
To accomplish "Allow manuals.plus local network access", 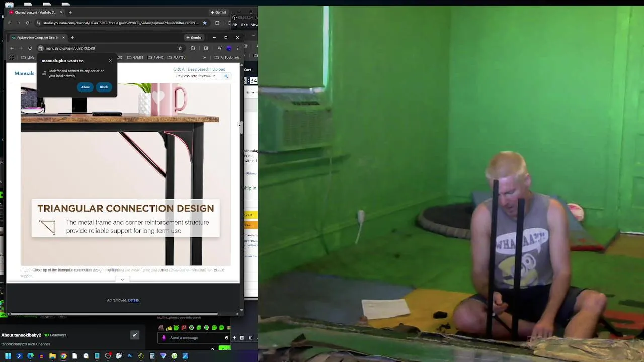I will tap(85, 87).
